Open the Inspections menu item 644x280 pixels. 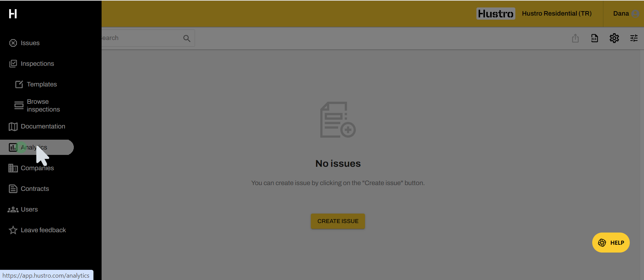pos(37,64)
